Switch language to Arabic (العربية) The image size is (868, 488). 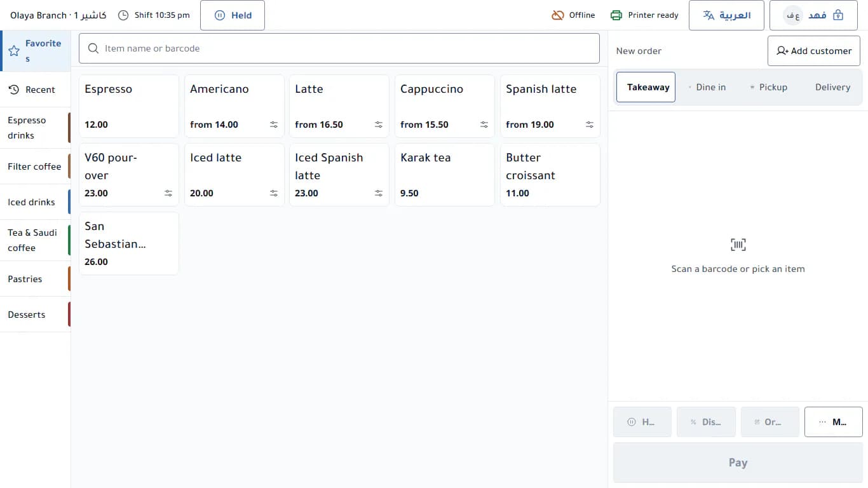[x=726, y=15]
